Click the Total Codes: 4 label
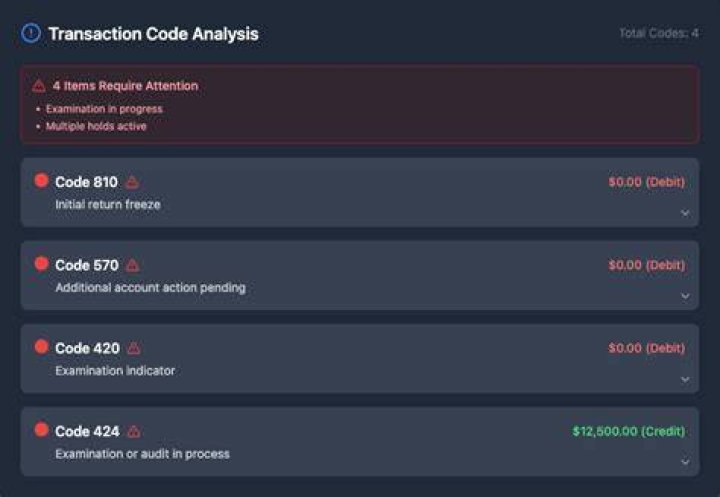Image resolution: width=720 pixels, height=497 pixels. tap(659, 33)
